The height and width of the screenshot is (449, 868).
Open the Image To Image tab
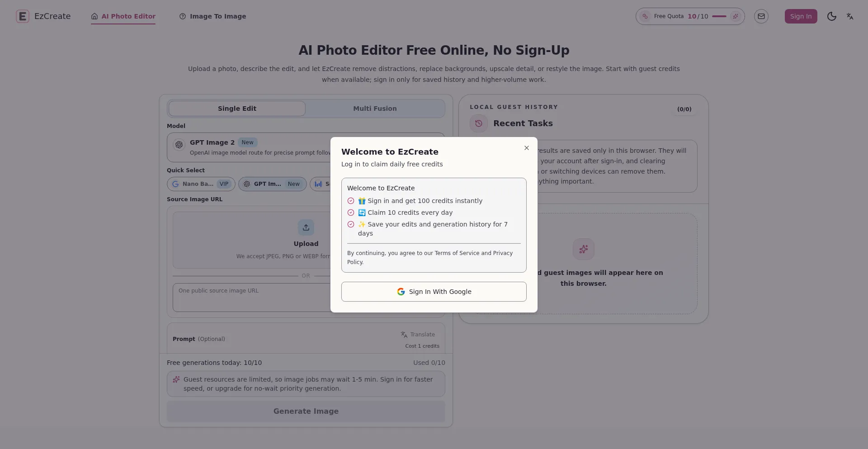click(x=213, y=16)
